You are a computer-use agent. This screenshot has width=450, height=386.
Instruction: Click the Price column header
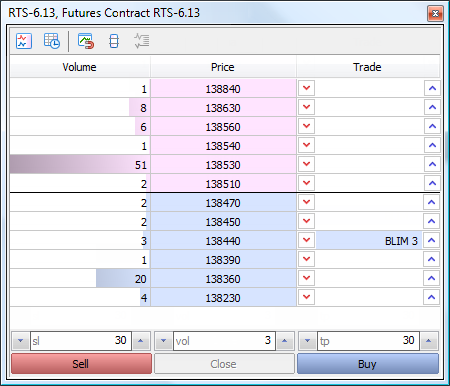pyautogui.click(x=223, y=67)
